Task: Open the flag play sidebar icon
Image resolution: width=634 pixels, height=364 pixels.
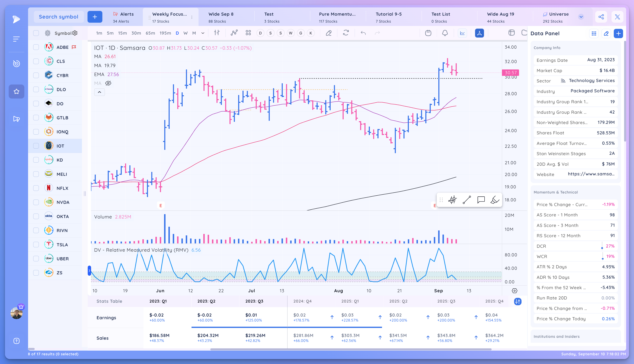Action: pos(17,119)
